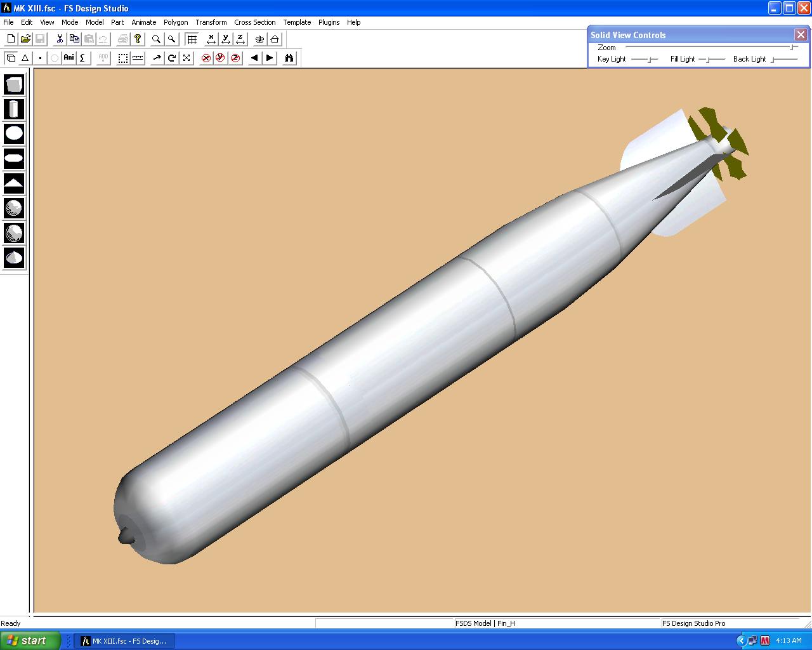Expand the Plugins menu
This screenshot has width=812, height=650.
coord(329,22)
